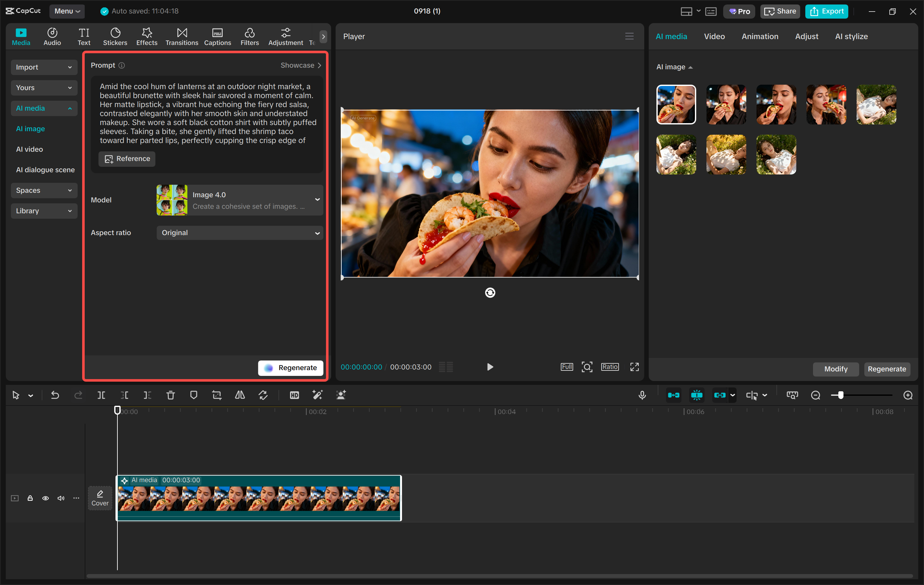Open the Model dropdown showing Image 4.0

pos(239,200)
